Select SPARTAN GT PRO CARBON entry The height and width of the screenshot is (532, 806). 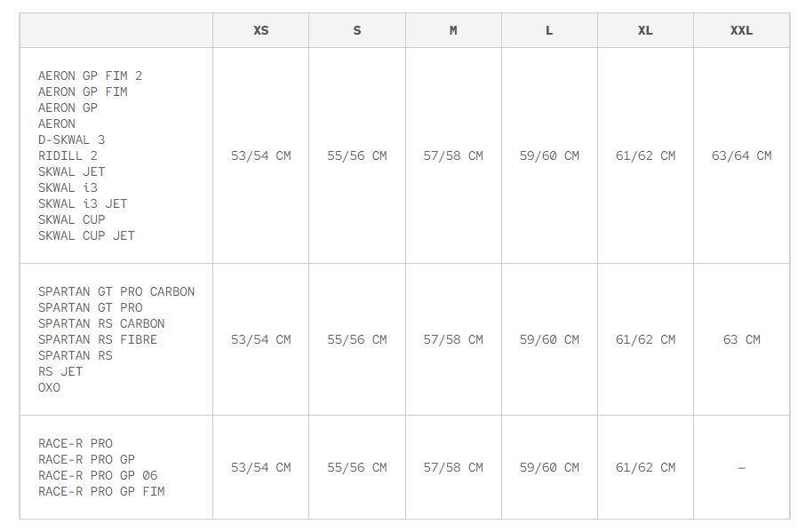tap(116, 291)
